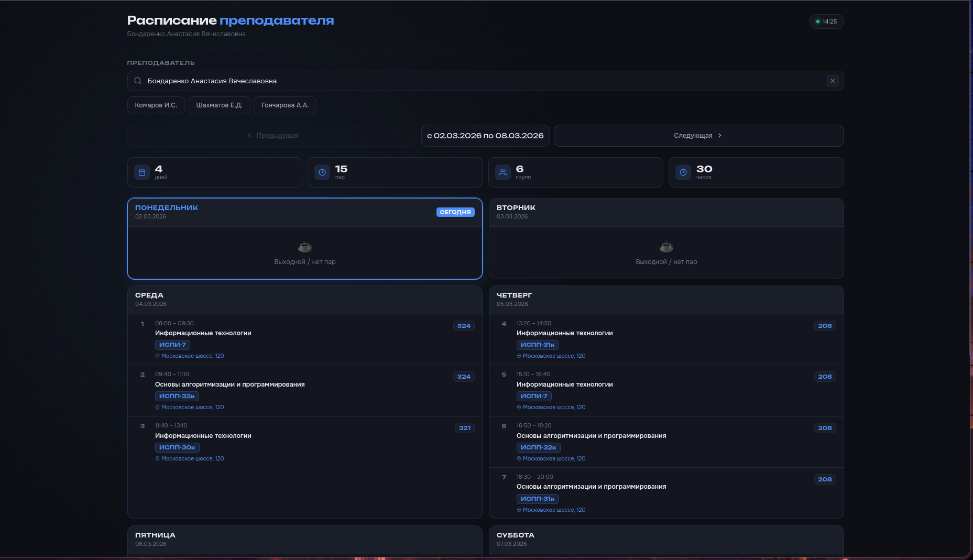Click the calendar icon on the days card
The image size is (973, 560).
(141, 172)
